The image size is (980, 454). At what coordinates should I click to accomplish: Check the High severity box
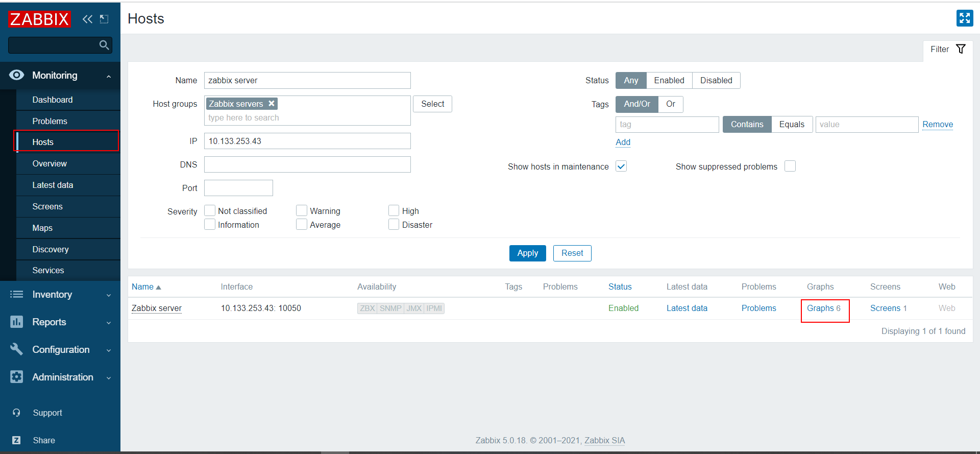tap(394, 210)
